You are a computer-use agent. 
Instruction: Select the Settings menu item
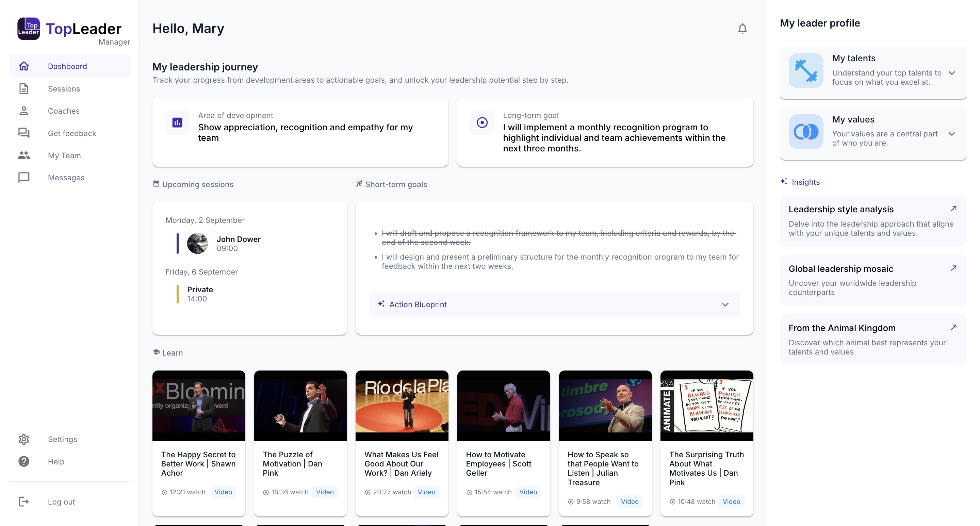(x=62, y=439)
